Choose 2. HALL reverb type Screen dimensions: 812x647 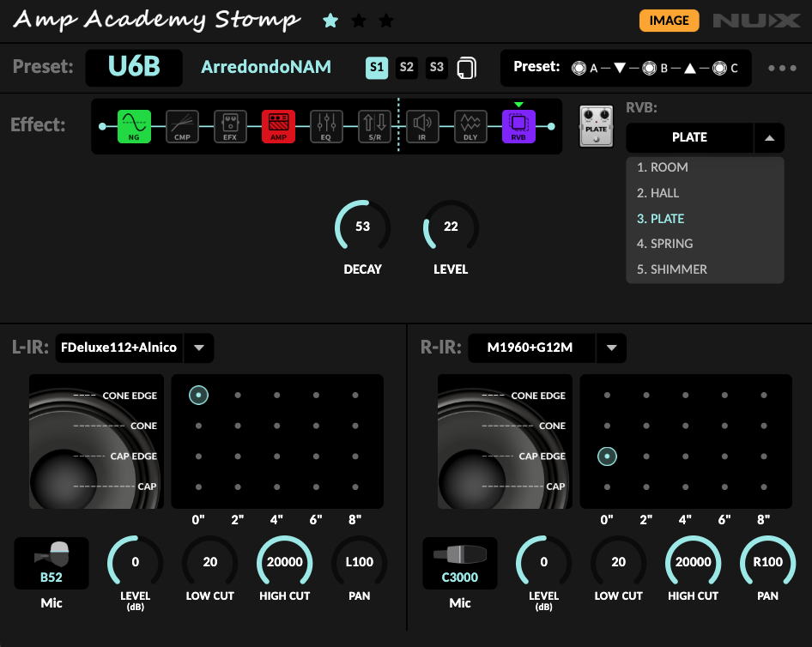click(x=705, y=193)
